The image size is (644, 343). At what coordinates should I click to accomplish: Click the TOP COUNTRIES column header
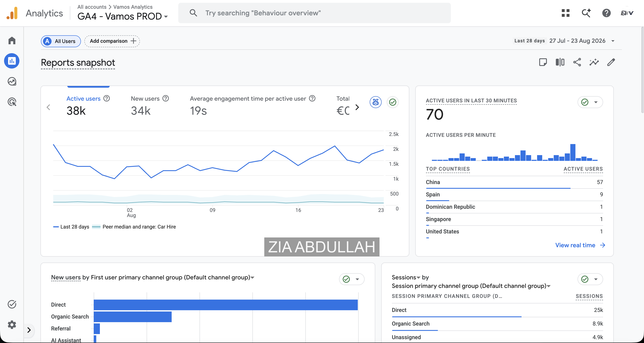[448, 169]
